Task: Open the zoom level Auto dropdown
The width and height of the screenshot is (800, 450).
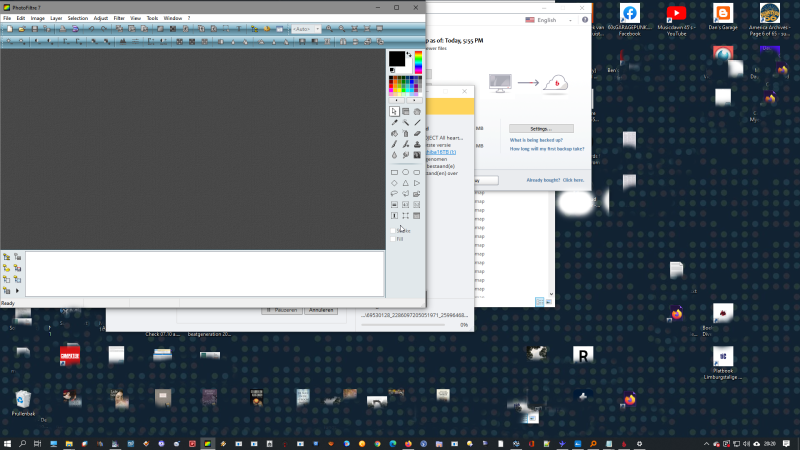Action: [x=306, y=29]
